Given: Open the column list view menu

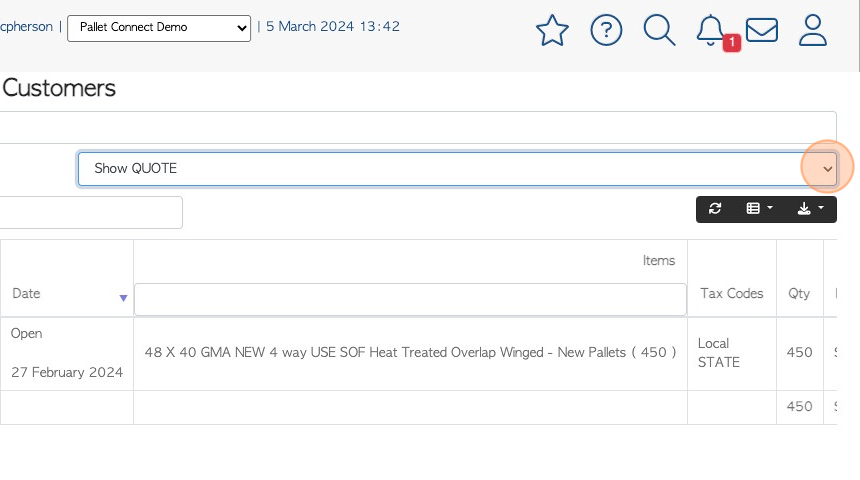Looking at the screenshot, I should tap(759, 208).
